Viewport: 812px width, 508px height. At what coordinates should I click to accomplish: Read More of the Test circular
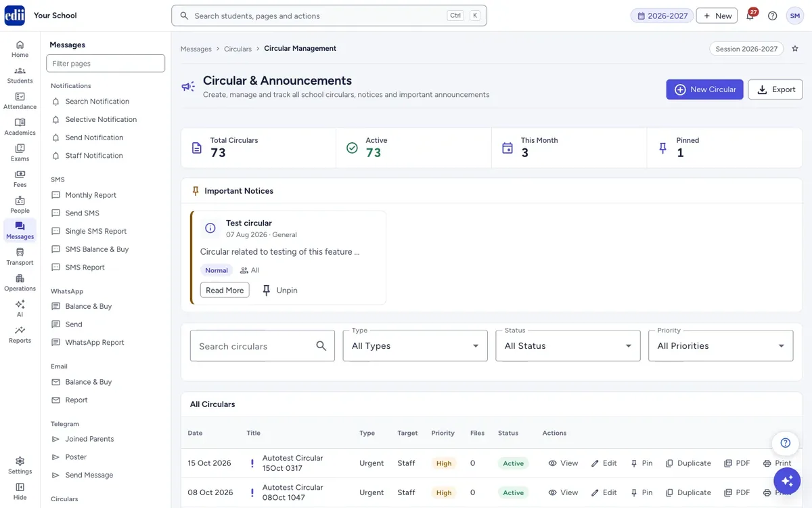[225, 290]
